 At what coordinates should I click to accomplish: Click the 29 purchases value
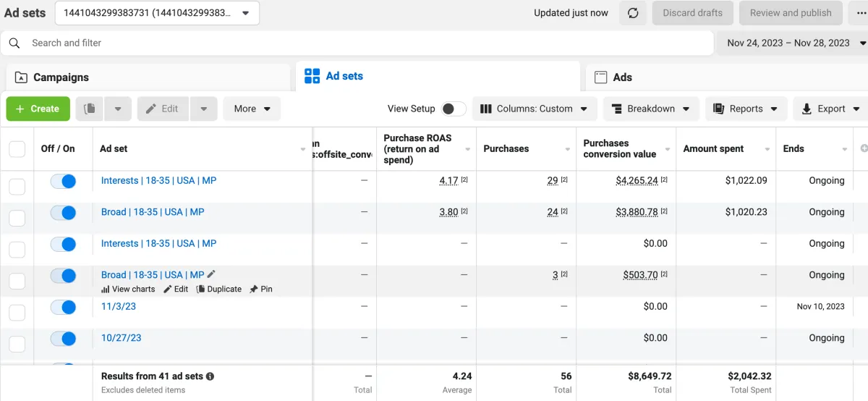click(553, 180)
